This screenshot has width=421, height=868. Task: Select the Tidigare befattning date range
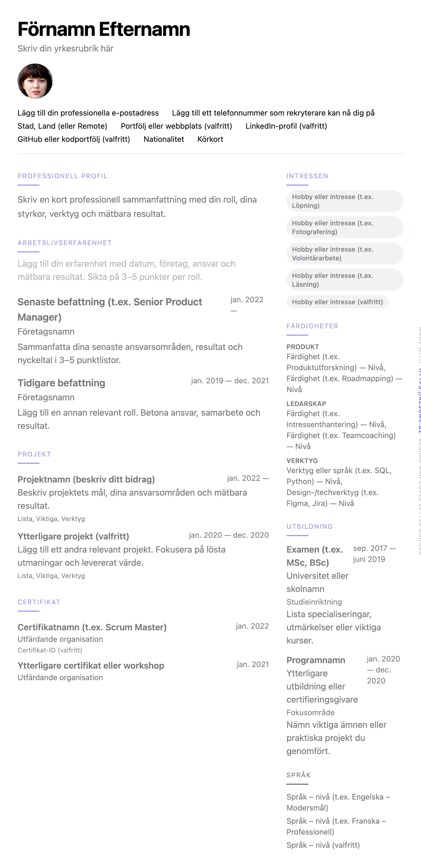tap(230, 381)
